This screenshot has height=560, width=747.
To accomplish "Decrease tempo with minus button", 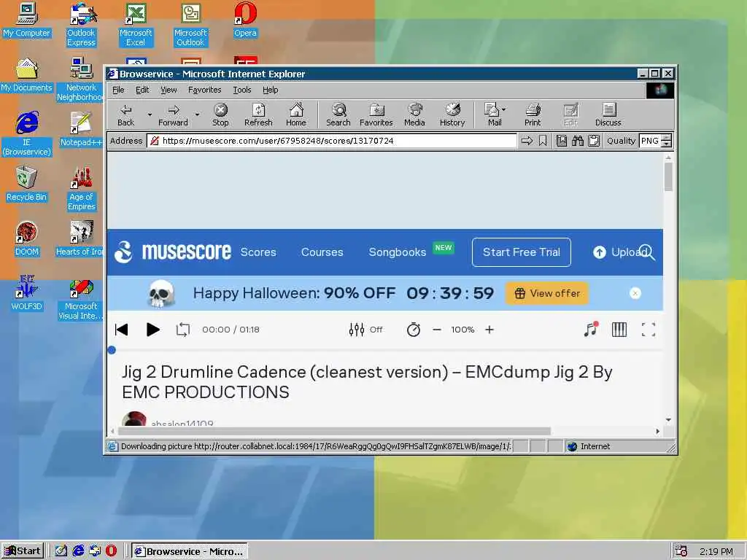I will tap(437, 330).
